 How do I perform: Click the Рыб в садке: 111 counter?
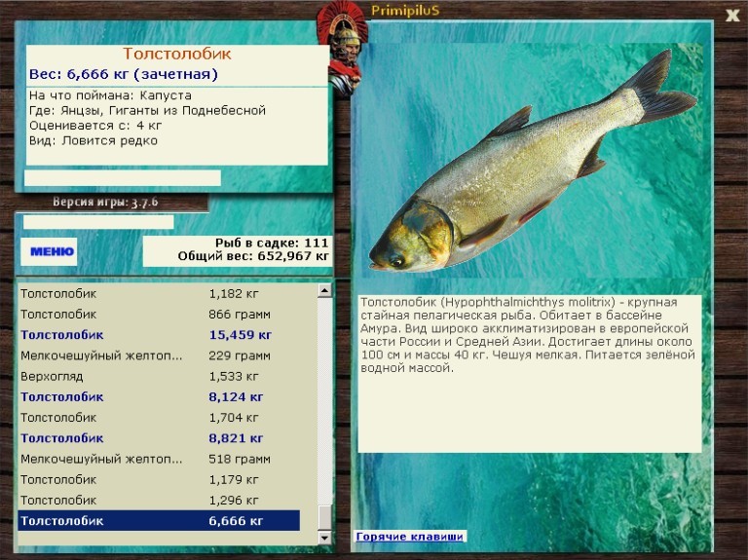(272, 243)
